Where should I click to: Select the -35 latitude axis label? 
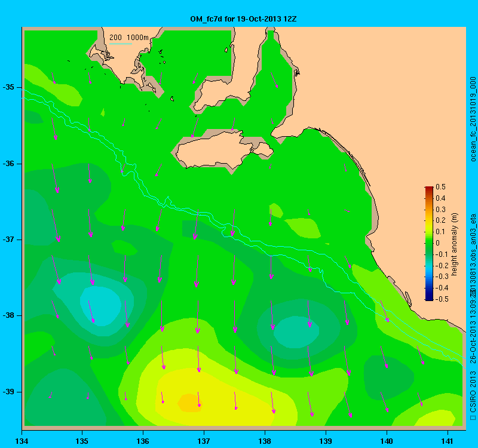(x=8, y=87)
